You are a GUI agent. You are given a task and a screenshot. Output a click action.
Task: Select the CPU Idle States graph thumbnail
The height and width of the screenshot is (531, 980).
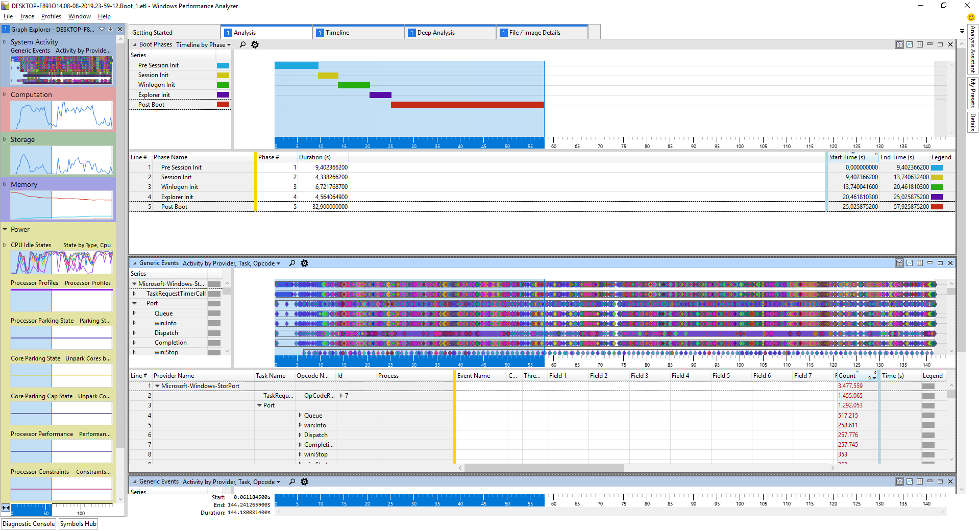pos(61,262)
